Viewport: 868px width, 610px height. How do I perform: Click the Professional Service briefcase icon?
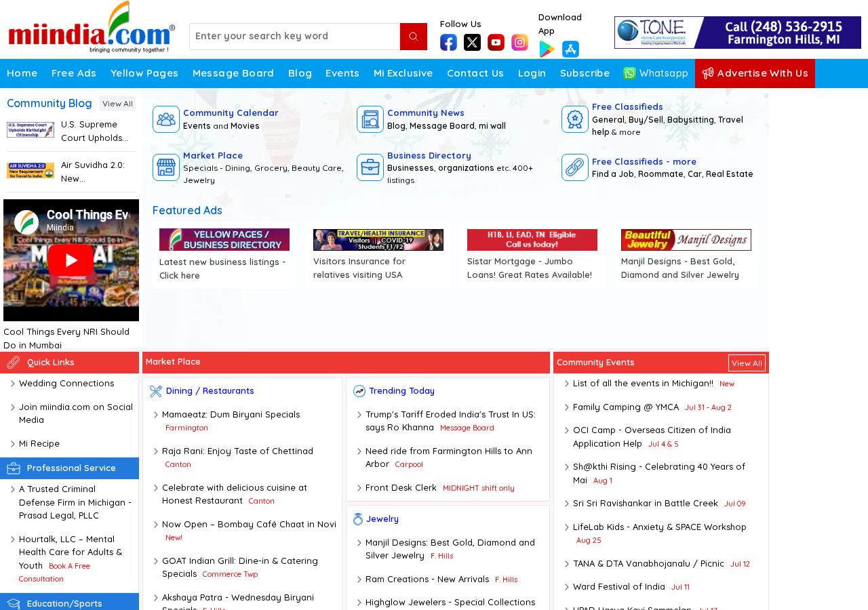coord(14,468)
